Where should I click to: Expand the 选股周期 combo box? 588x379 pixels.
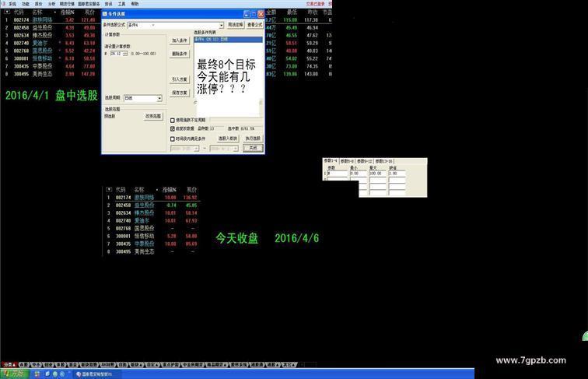click(x=159, y=98)
